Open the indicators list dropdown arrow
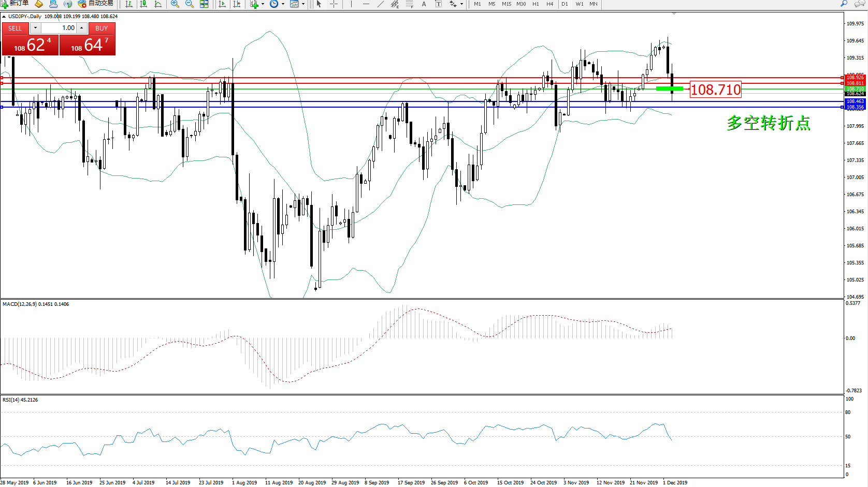Screen dimensions: 868x487 (x=263, y=4)
